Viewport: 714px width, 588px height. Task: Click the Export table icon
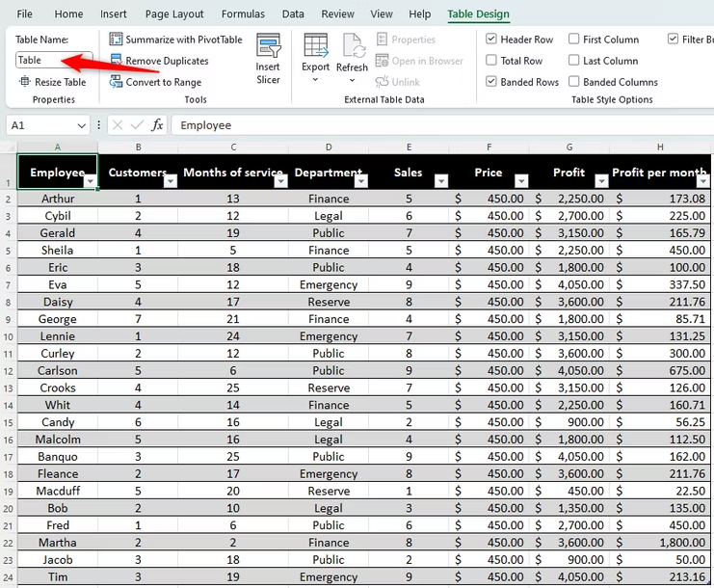315,46
